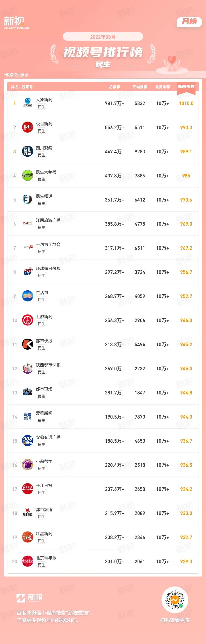Click the 新榜指数 column header
Image resolution: width=206 pixels, height=644 pixels.
click(x=186, y=87)
